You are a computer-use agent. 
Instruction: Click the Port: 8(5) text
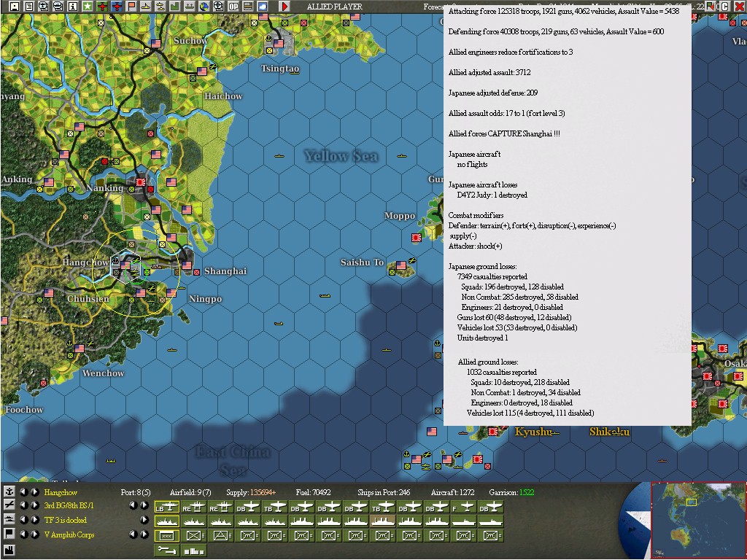(135, 492)
